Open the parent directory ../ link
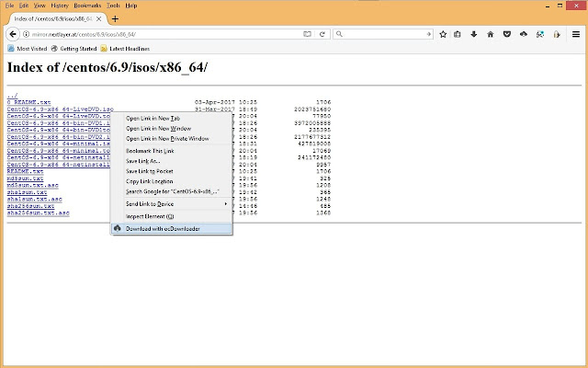The image size is (588, 368). 12,96
